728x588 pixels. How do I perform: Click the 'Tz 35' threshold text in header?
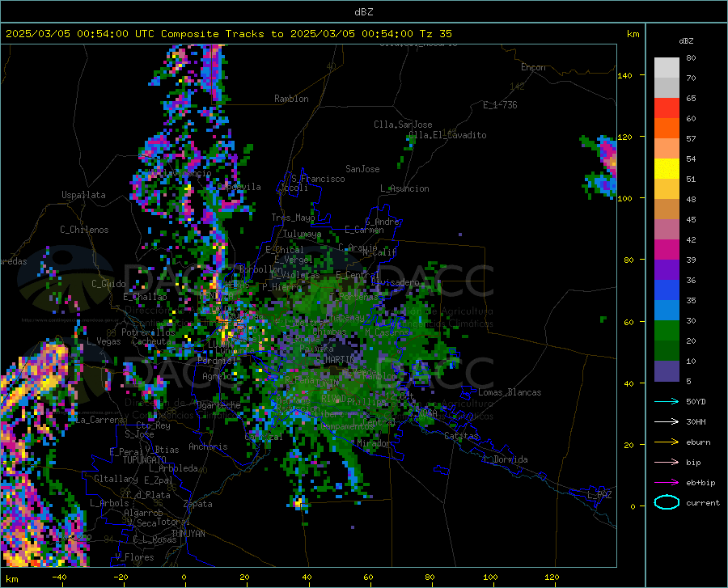coord(436,34)
